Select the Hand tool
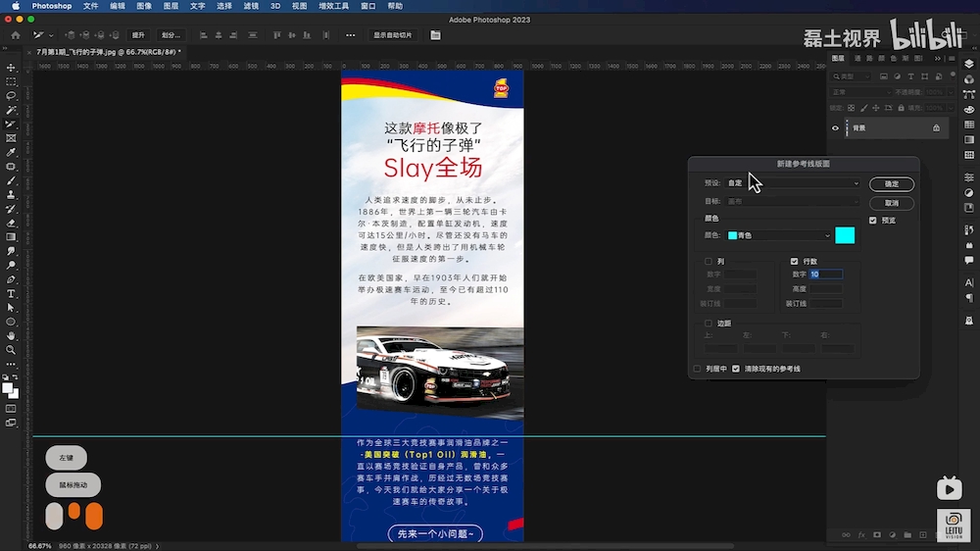The height and width of the screenshot is (551, 980). tap(11, 336)
